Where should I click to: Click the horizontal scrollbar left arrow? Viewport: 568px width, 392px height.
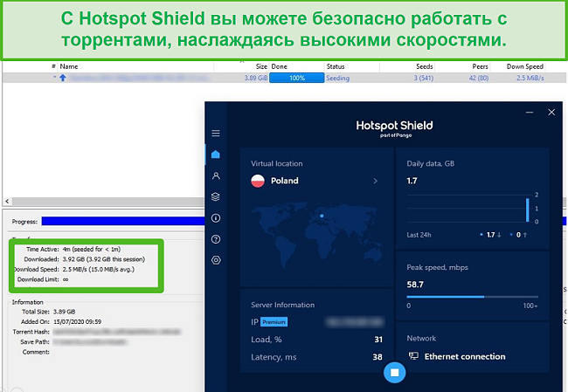(x=7, y=202)
